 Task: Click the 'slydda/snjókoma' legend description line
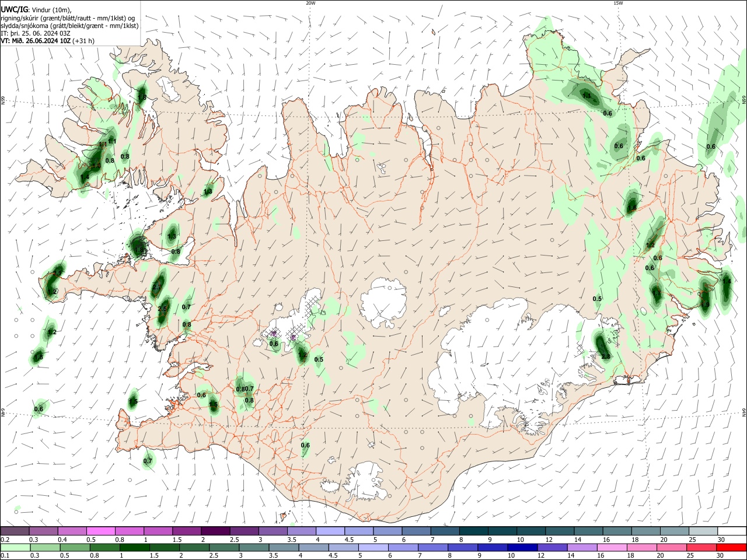69,26
